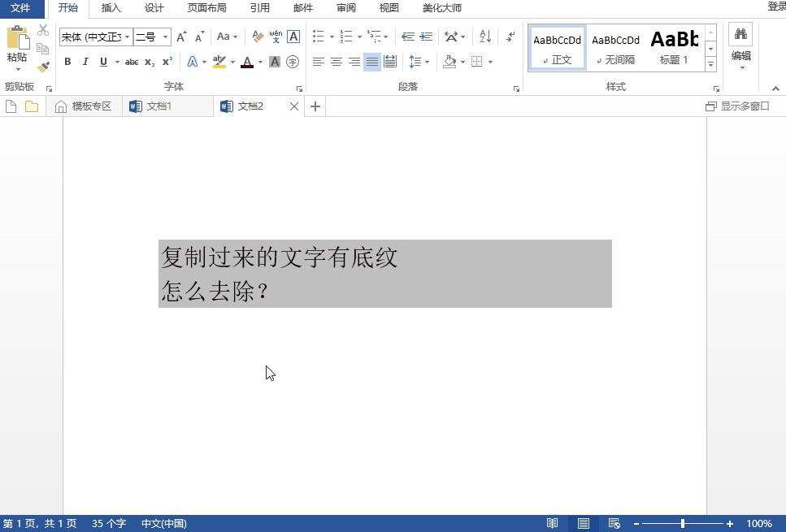Toggle bold formatting on selected text
This screenshot has height=532, width=786.
pos(67,62)
